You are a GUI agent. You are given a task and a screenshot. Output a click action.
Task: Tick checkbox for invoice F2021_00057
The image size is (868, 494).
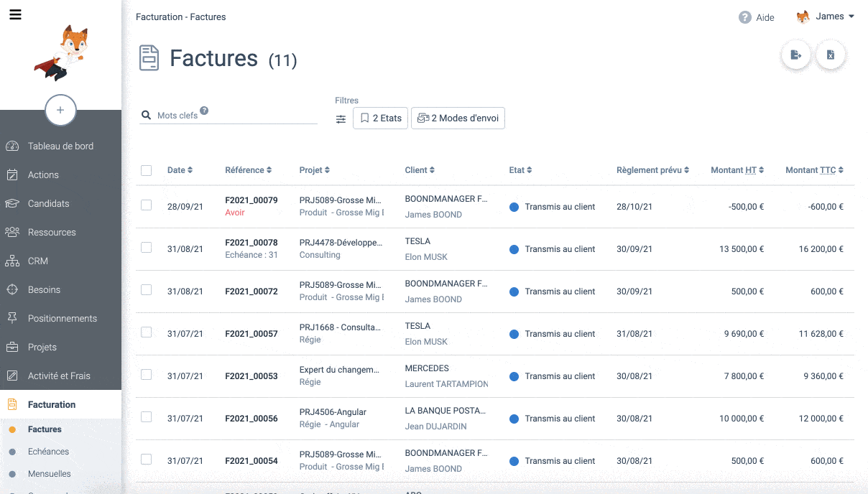coord(147,332)
